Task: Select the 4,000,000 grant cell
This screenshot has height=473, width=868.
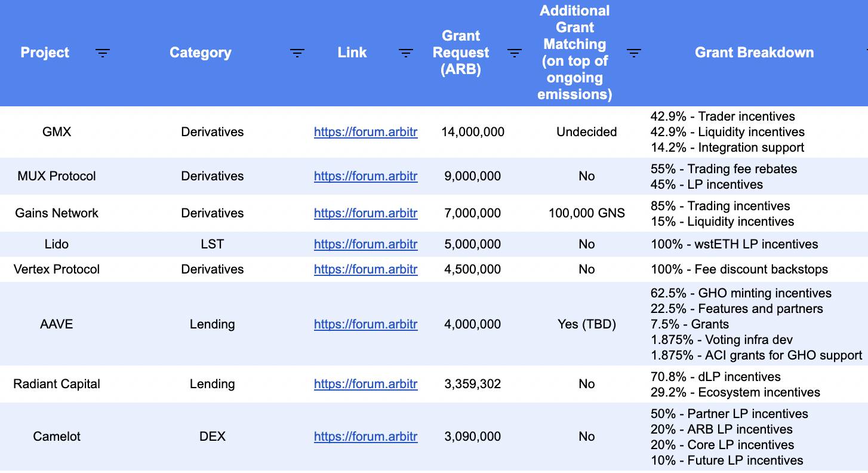Action: click(473, 324)
